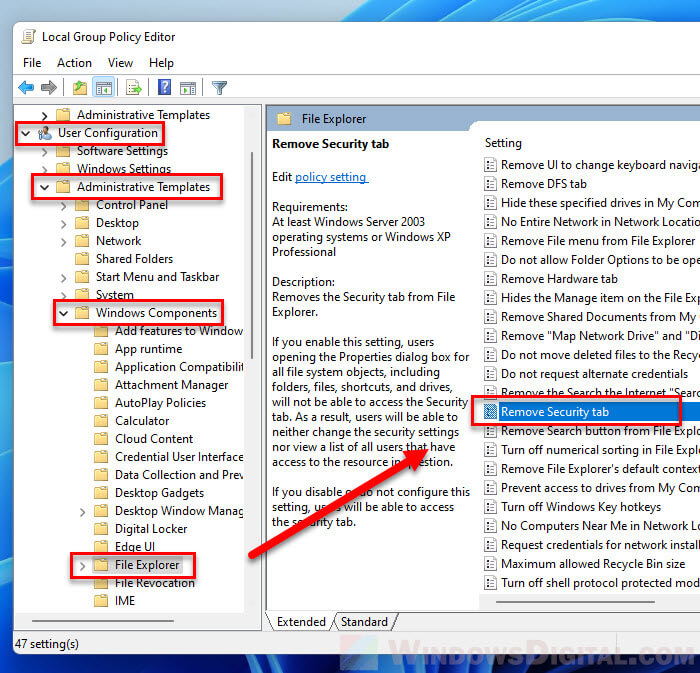Click the Forward arrow toolbar icon
The image size is (700, 673).
coord(49,87)
